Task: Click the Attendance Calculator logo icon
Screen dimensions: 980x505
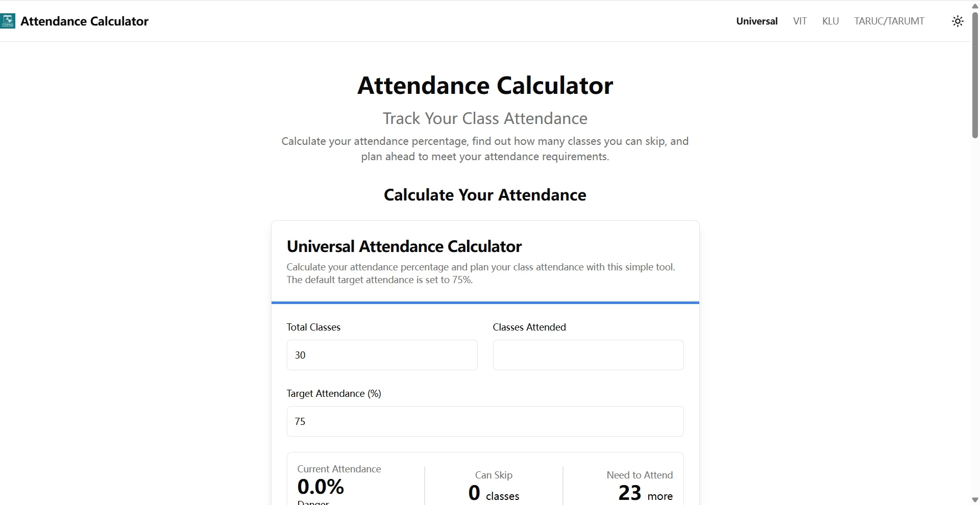Action: tap(8, 21)
